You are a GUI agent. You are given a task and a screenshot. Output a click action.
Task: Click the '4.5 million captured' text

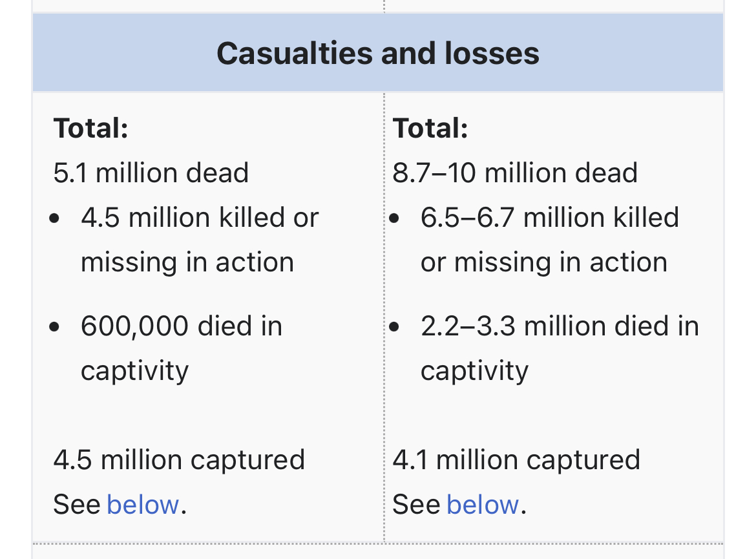coord(179,460)
